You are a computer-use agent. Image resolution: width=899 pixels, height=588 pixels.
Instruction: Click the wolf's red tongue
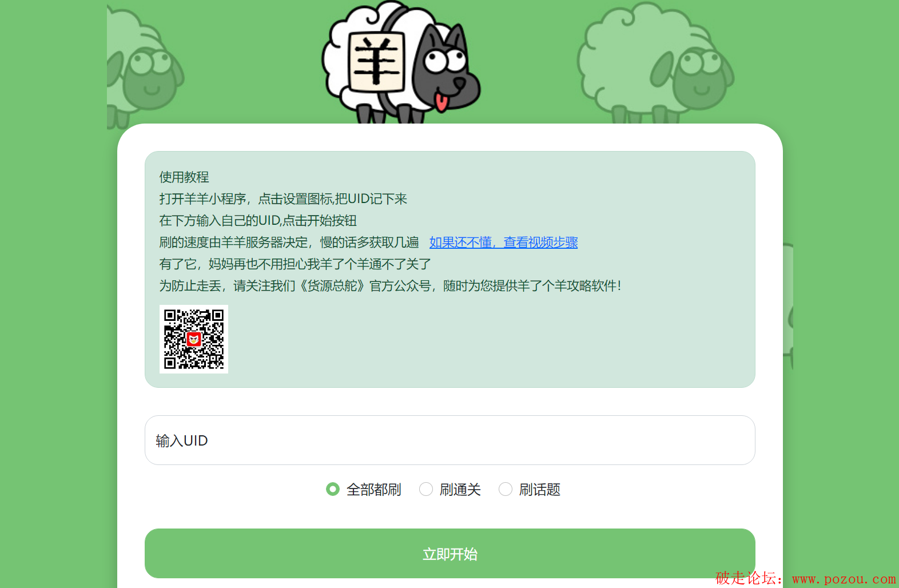coord(441,102)
